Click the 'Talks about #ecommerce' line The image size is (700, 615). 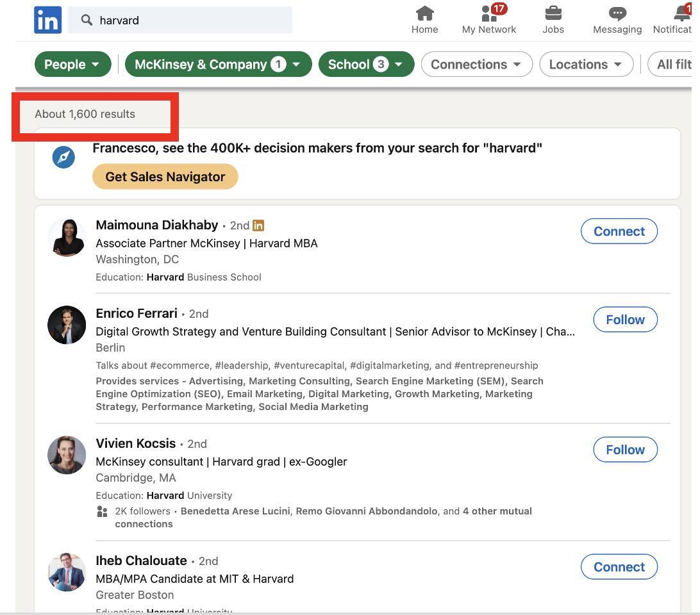tap(317, 366)
